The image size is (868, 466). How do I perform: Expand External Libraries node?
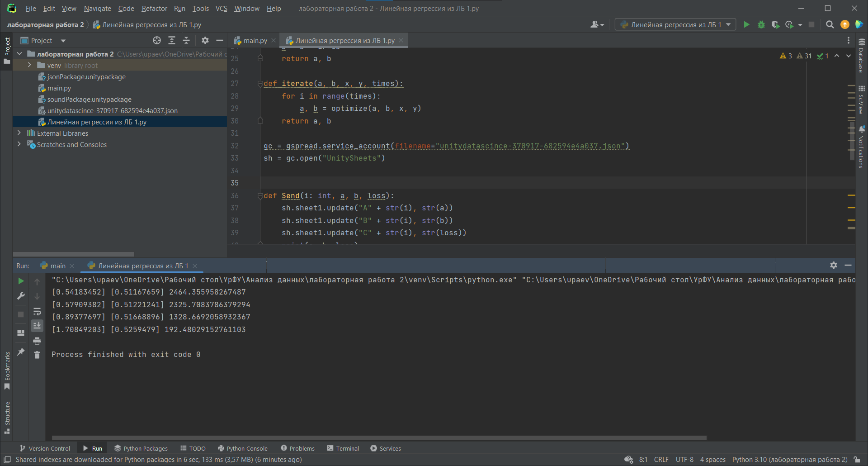point(19,133)
